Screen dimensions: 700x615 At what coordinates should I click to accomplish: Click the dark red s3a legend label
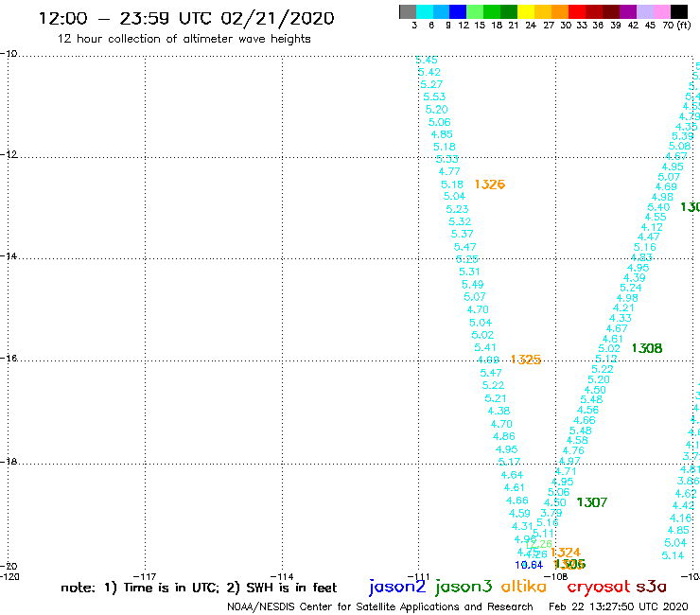point(651,587)
